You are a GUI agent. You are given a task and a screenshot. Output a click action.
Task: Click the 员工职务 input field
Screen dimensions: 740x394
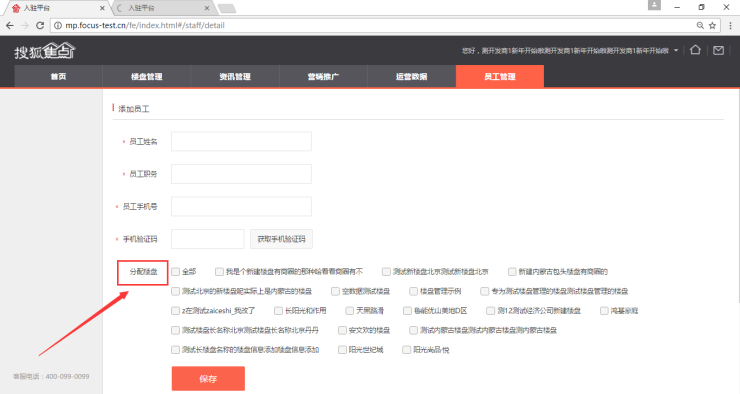(x=241, y=174)
